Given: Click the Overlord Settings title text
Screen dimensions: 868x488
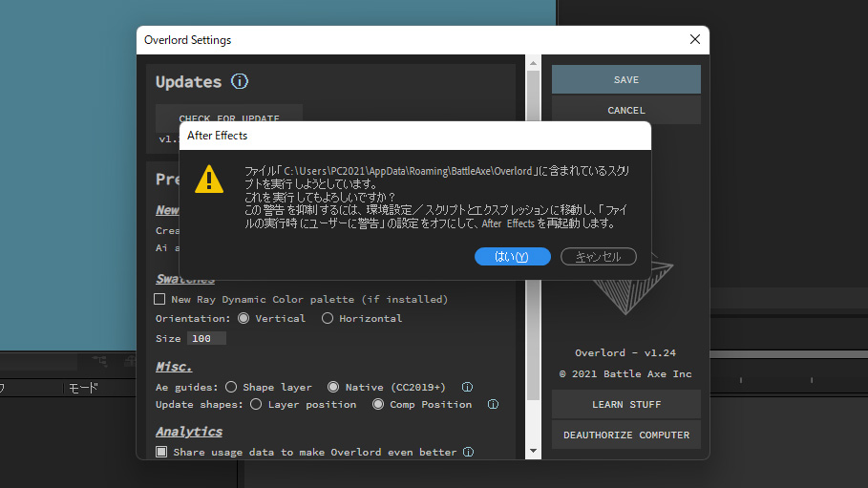Looking at the screenshot, I should [188, 40].
